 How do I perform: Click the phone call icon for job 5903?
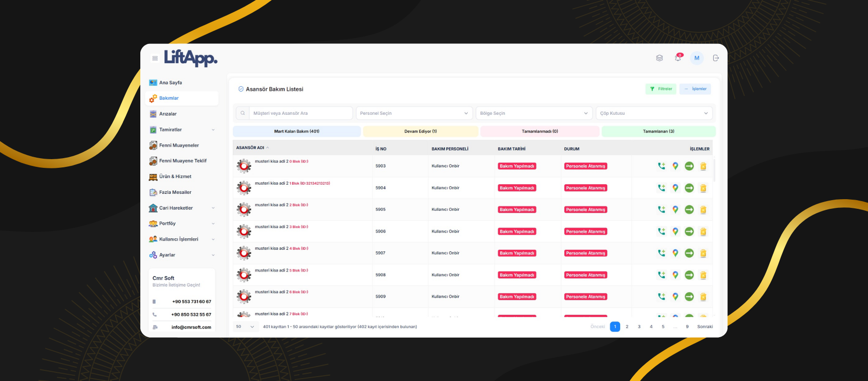[x=661, y=166]
